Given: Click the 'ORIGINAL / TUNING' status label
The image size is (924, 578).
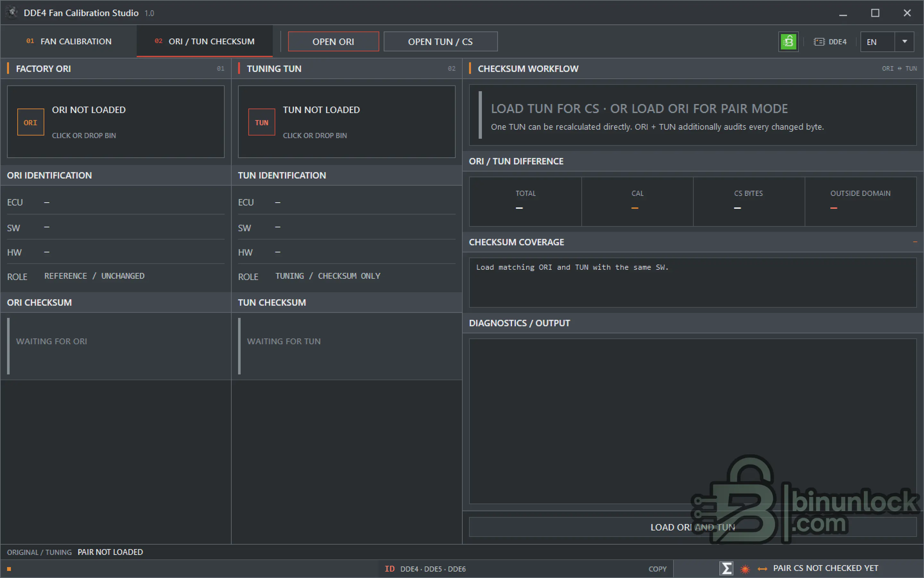Looking at the screenshot, I should [39, 552].
